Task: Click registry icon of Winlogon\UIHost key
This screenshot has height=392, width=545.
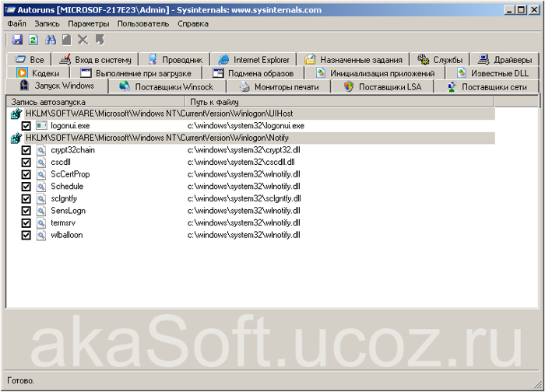Action: tap(16, 114)
